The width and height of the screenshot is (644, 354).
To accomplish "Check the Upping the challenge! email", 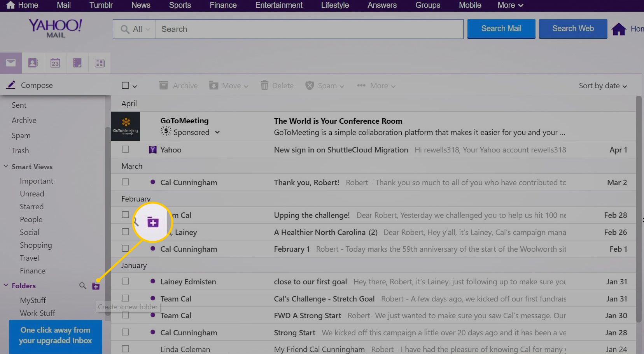I will point(125,214).
